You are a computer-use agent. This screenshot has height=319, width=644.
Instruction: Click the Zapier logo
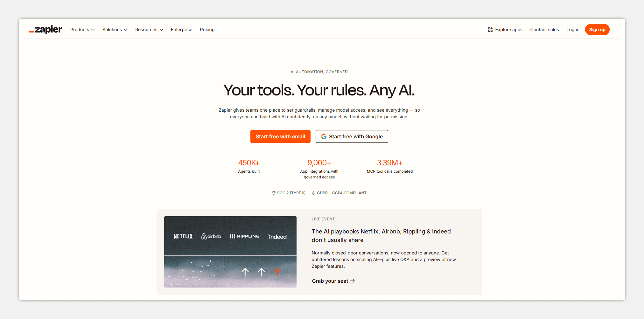click(x=45, y=30)
